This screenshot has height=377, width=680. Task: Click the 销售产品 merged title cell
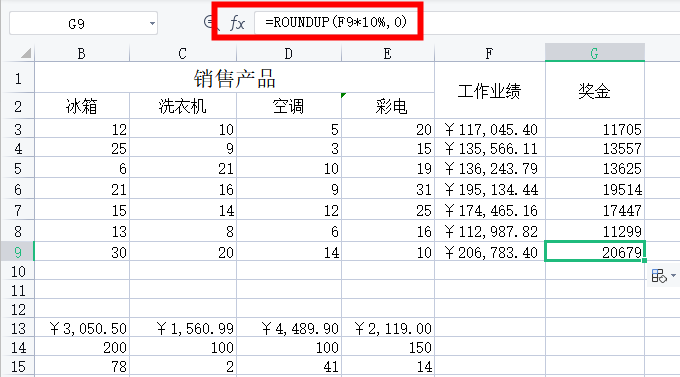pos(234,79)
